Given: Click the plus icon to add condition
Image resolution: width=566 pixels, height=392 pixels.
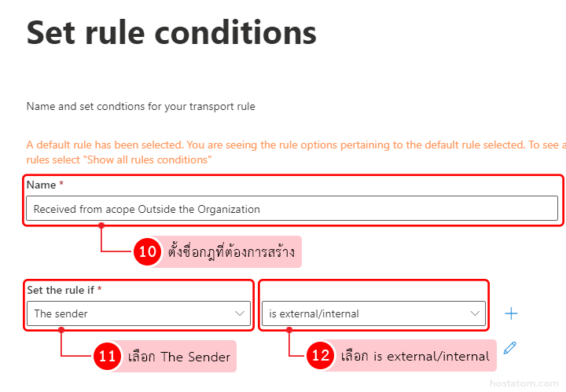Looking at the screenshot, I should point(511,313).
